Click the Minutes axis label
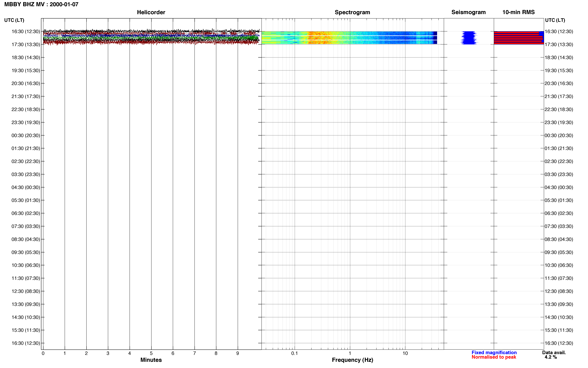Viewport: 588px width, 368px height. [151, 360]
